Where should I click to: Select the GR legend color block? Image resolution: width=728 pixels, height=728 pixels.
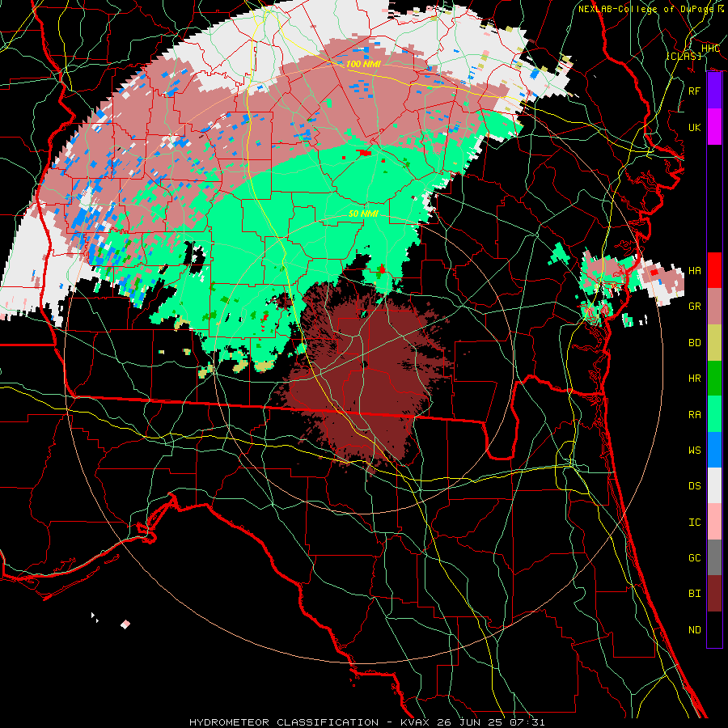click(x=714, y=307)
